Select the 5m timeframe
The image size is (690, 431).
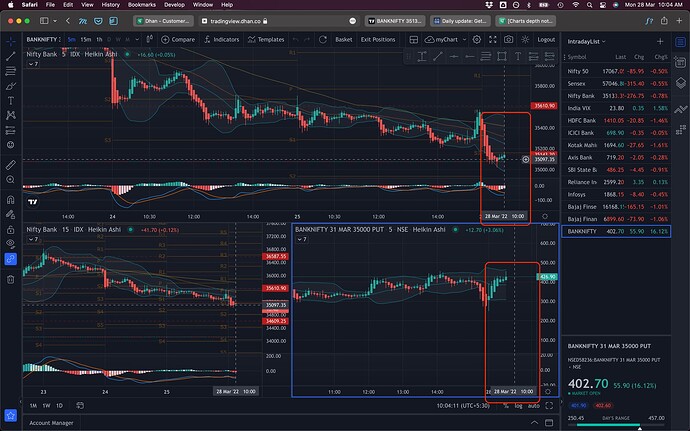point(72,40)
